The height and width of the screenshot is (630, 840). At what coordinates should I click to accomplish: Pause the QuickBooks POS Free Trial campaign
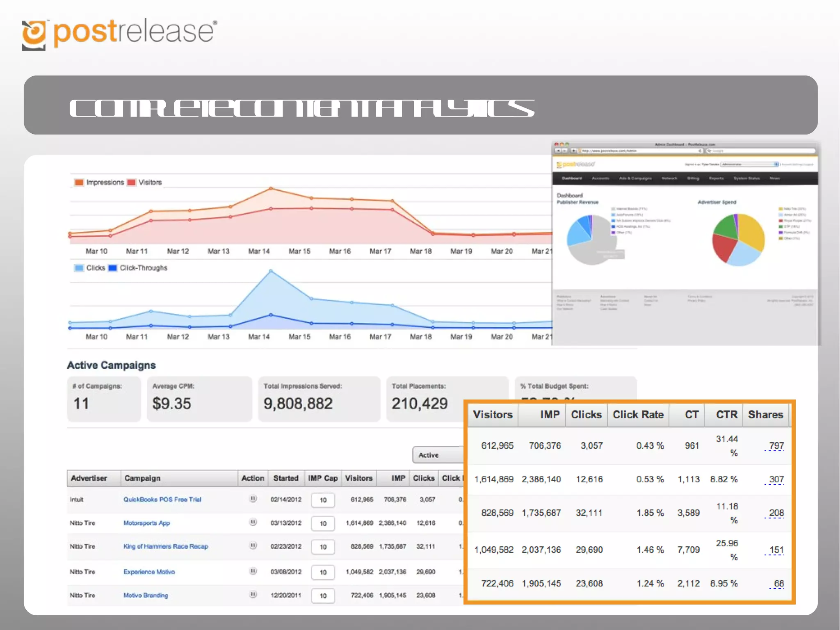click(253, 499)
